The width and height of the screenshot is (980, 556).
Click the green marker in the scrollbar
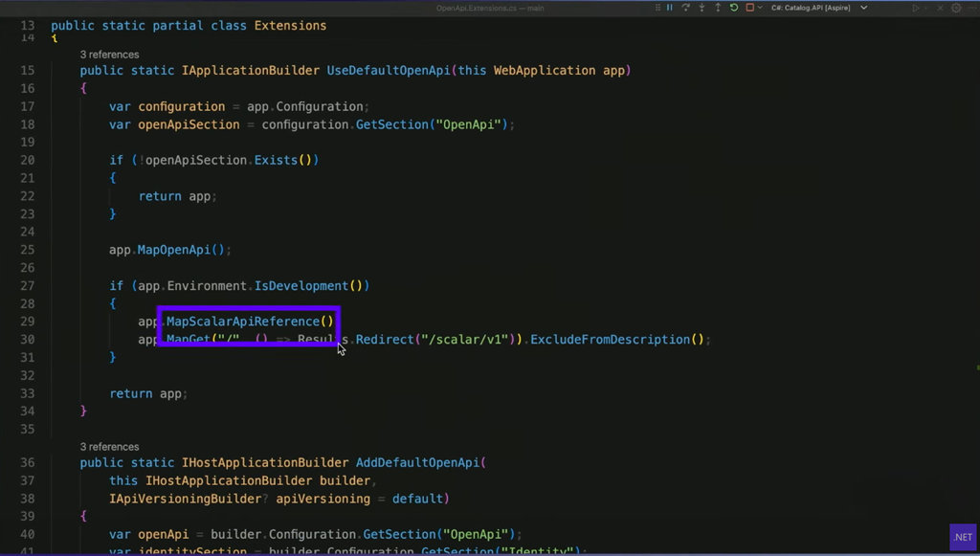pos(976,367)
